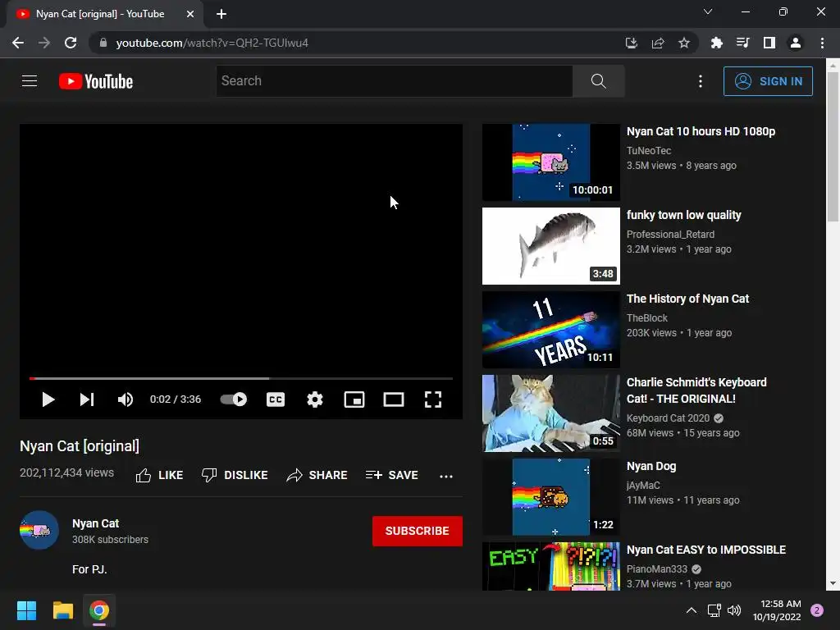
Task: Open Chrome extensions puzzle icon
Action: (717, 43)
